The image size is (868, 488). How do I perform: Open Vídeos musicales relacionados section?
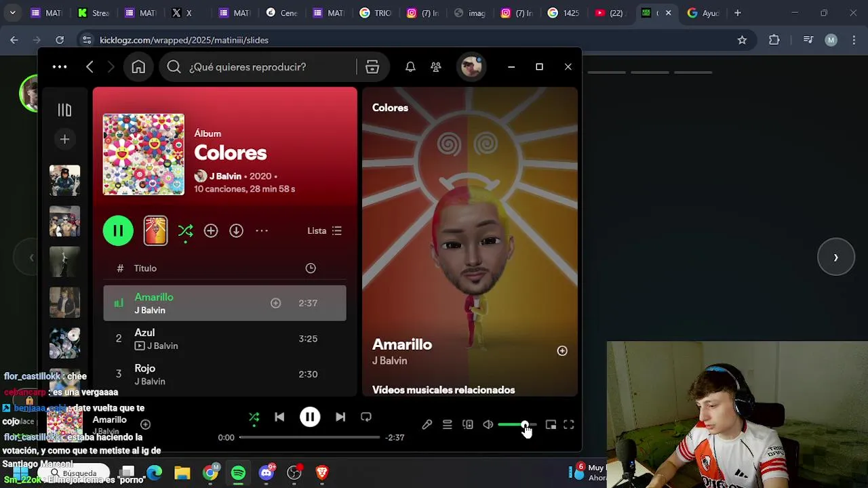coord(443,390)
